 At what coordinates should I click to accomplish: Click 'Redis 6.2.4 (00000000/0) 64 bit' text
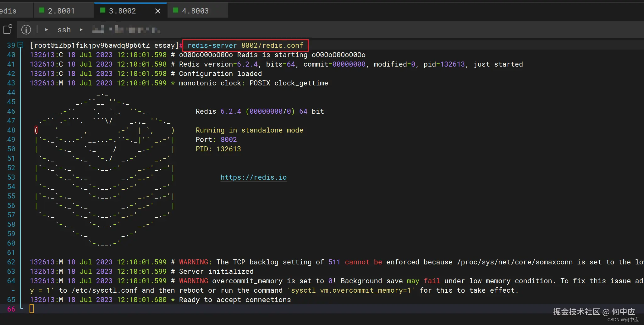point(260,111)
